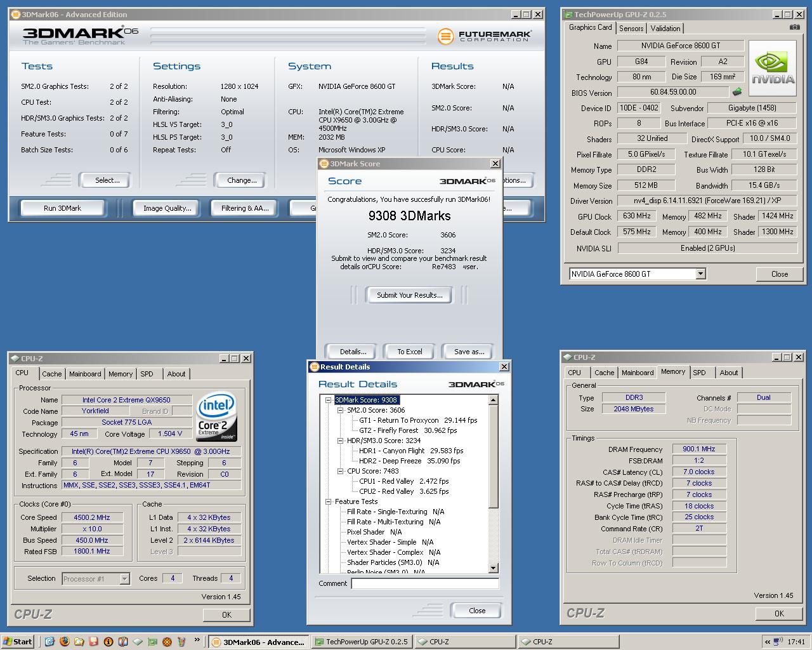Open Memory tab in left CPU-Z window

[x=121, y=374]
